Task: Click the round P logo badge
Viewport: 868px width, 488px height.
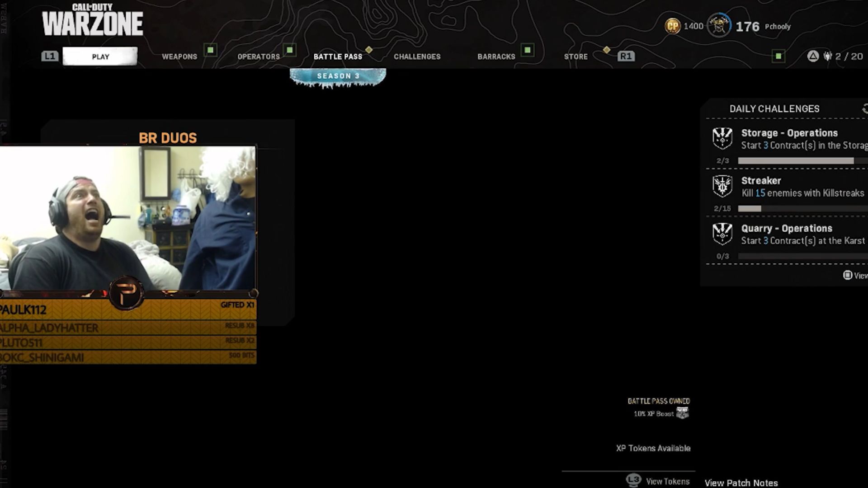Action: [126, 294]
